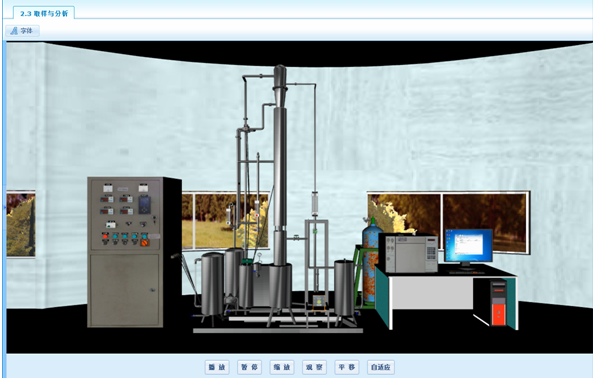Click the 播放 playback button

[217, 367]
